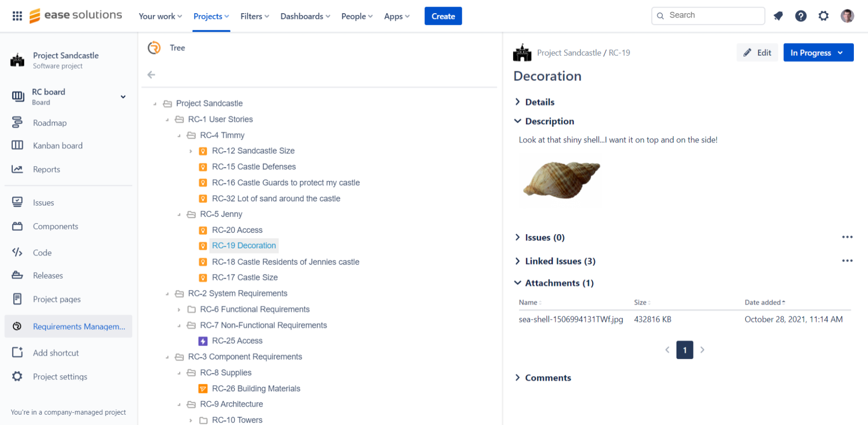Select RC-18 Castle Residents of Jennies castle

[x=286, y=262]
